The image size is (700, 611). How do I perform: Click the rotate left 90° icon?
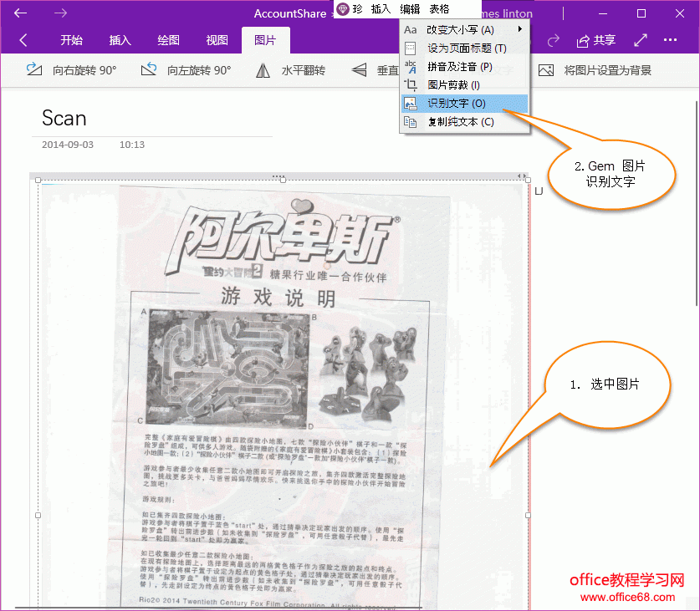coord(149,70)
